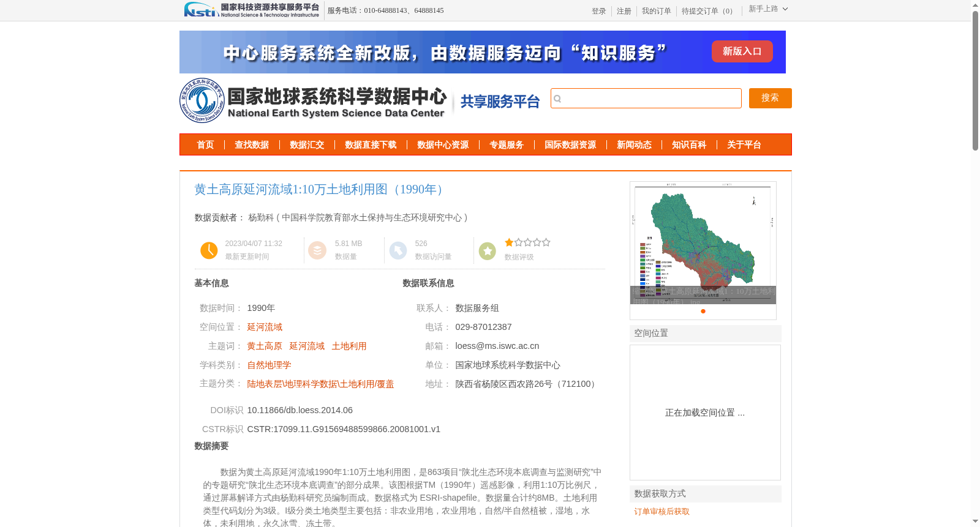Focus the search input field
Viewport: 980px width, 527px height.
(x=646, y=98)
